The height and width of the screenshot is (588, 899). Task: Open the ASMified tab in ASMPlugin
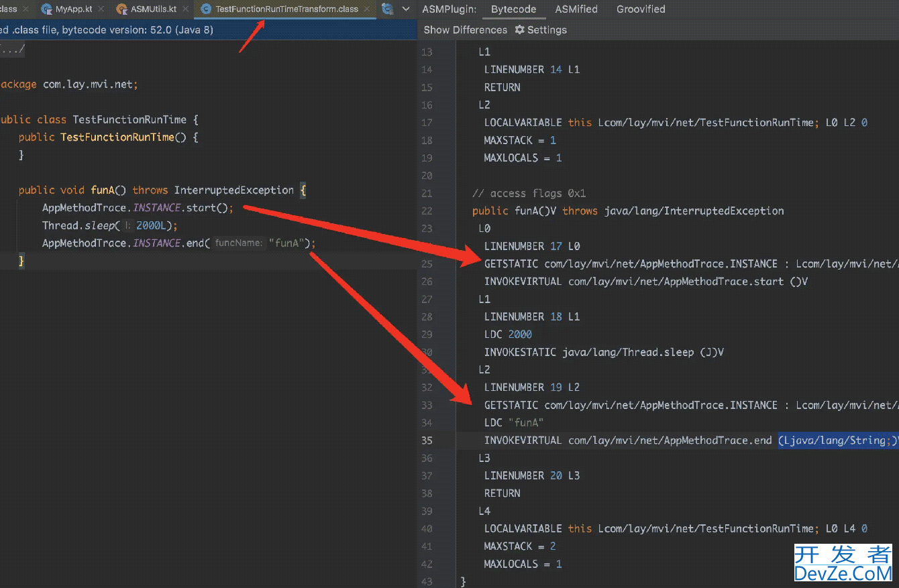tap(576, 9)
